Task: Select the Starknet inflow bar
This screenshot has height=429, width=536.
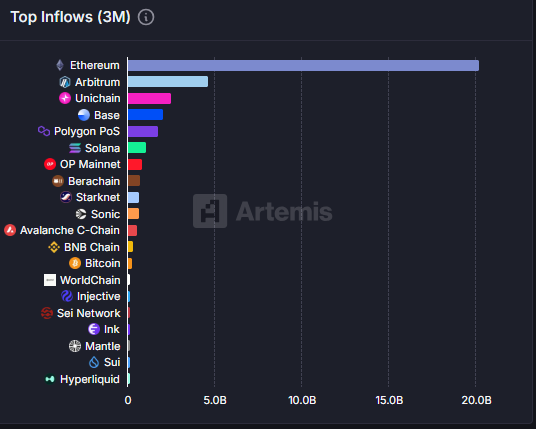Action: [133, 197]
